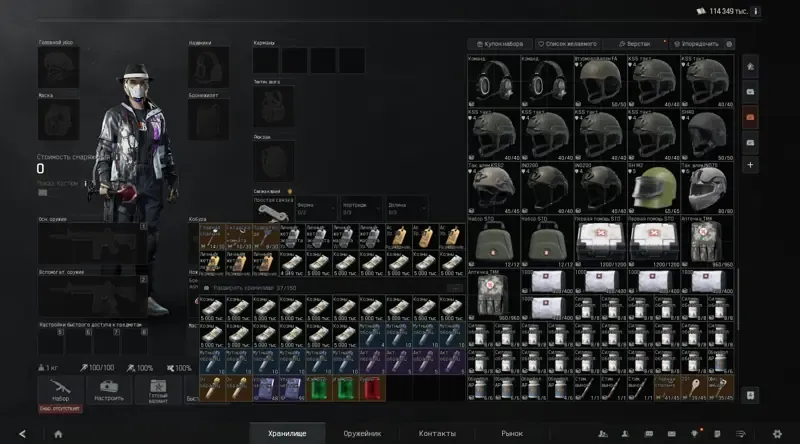Viewport: 800px width, 444px height.
Task: Open the notes icon in bottom bar
Action: tap(717, 434)
